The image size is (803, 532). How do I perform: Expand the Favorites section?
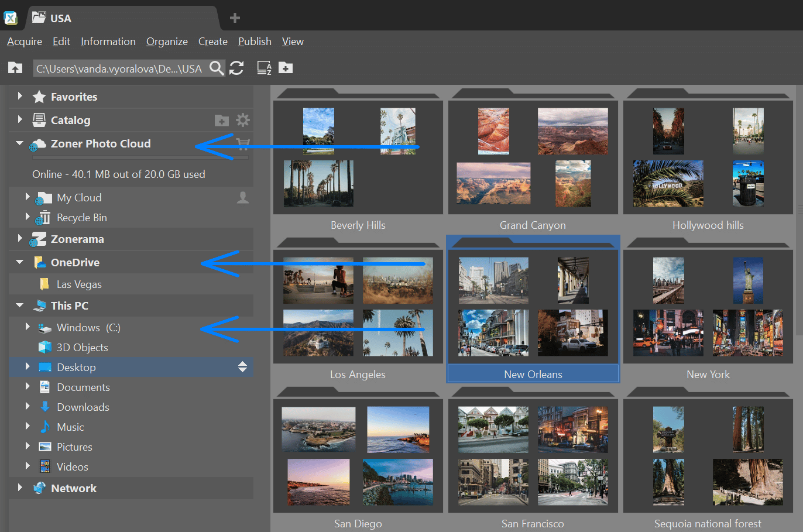[20, 96]
